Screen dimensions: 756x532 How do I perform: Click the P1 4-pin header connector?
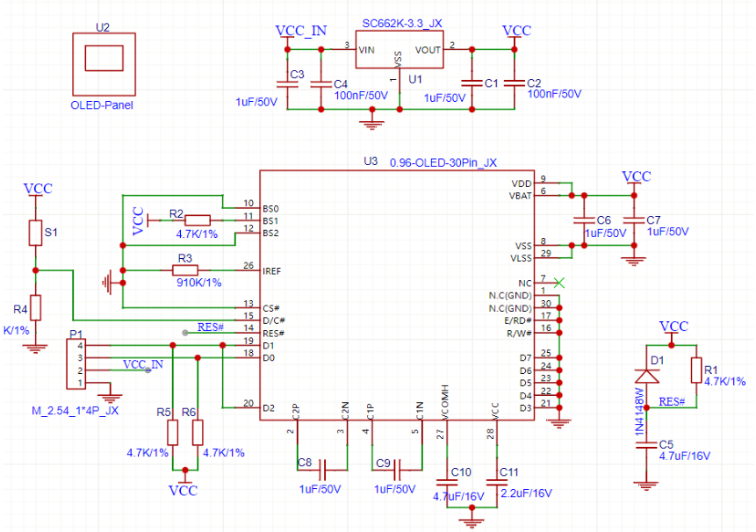(x=77, y=364)
